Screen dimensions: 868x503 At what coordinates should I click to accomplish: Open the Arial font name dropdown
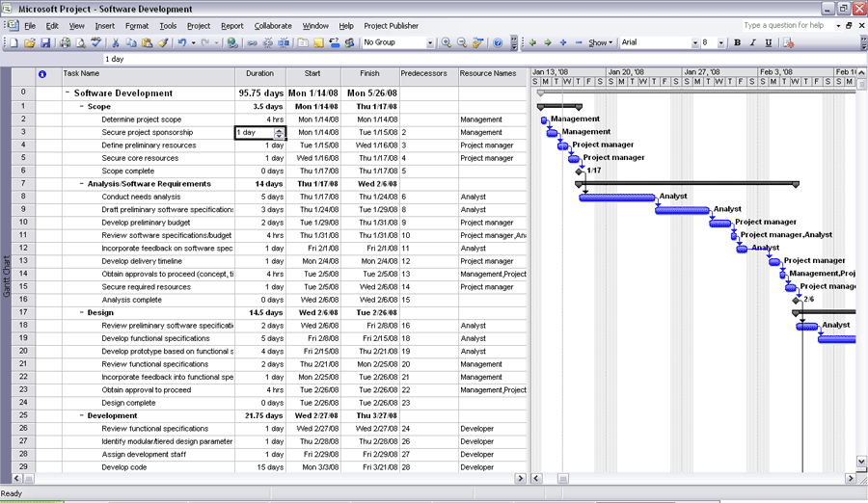coord(692,43)
